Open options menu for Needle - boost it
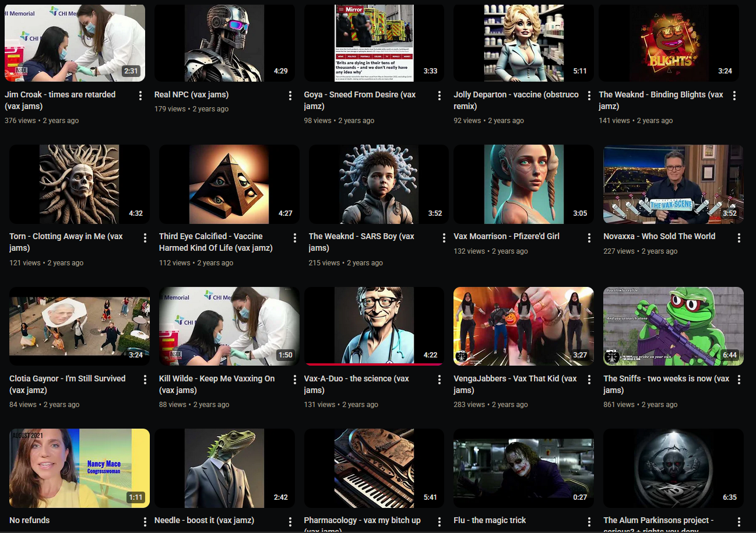Viewport: 756px width, 533px height. pyautogui.click(x=290, y=522)
